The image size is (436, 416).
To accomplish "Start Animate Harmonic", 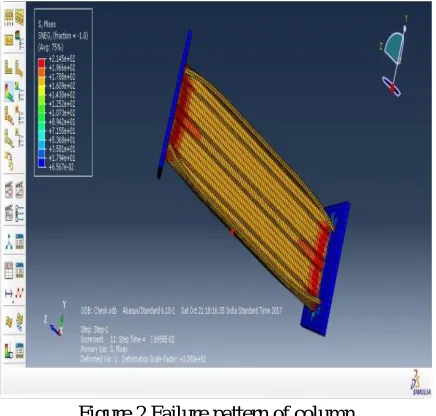I will pos(9,213).
